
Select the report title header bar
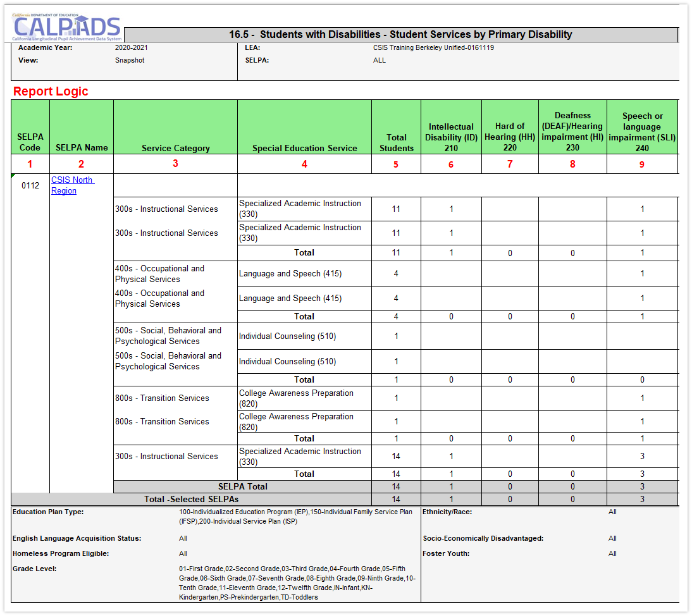point(400,35)
